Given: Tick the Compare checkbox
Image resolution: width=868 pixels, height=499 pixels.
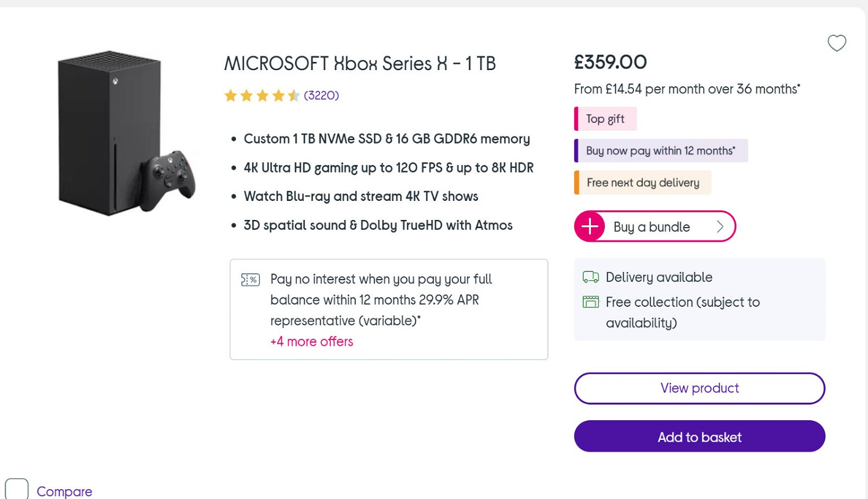Looking at the screenshot, I should pos(17,488).
